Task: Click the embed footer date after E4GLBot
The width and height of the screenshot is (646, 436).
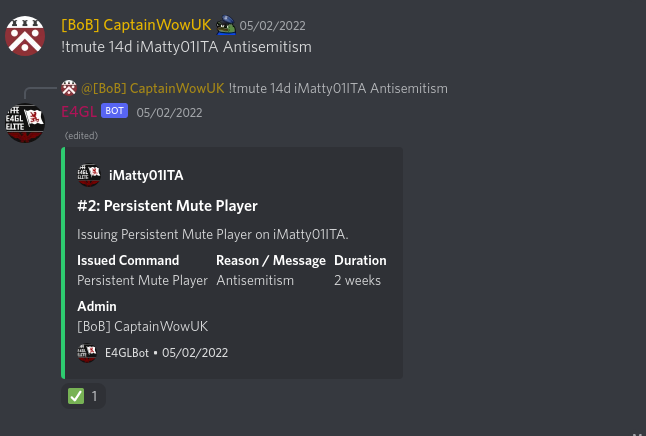Action: (195, 353)
